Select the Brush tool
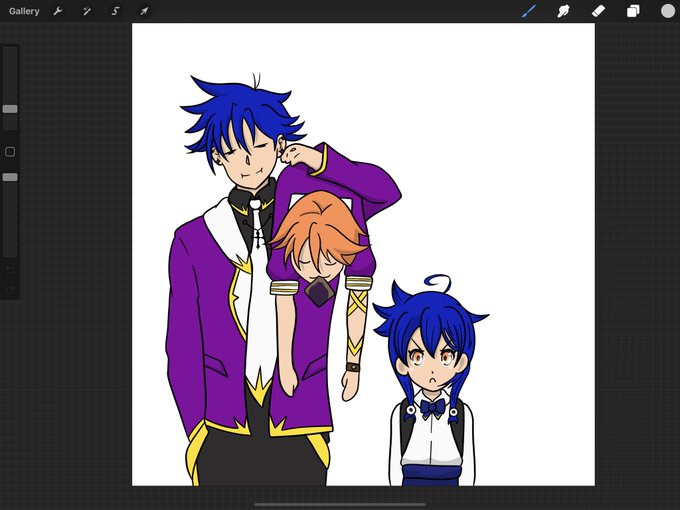 [x=529, y=11]
